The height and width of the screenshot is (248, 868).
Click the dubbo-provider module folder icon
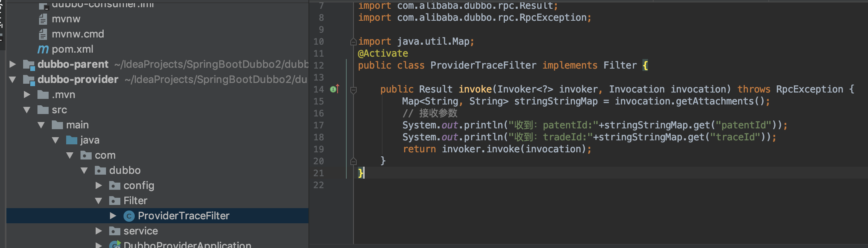coord(29,80)
